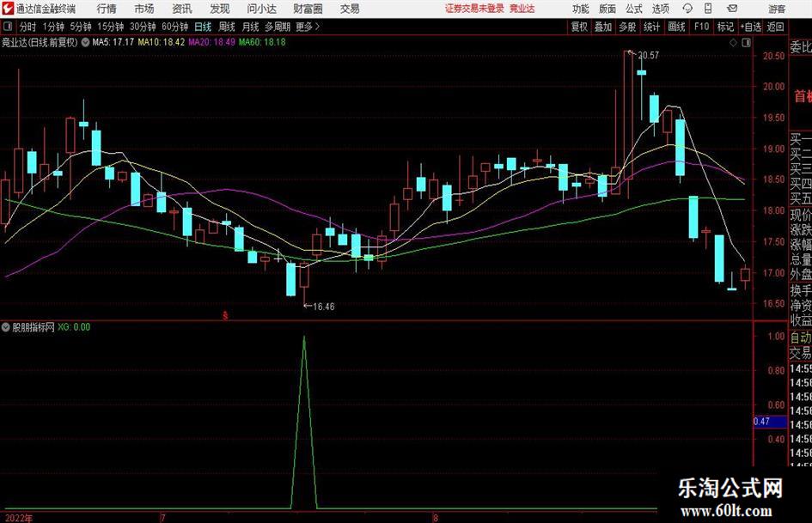The image size is (812, 523).
Task: Click the red 竞业达 stock name link
Action: pyautogui.click(x=522, y=9)
